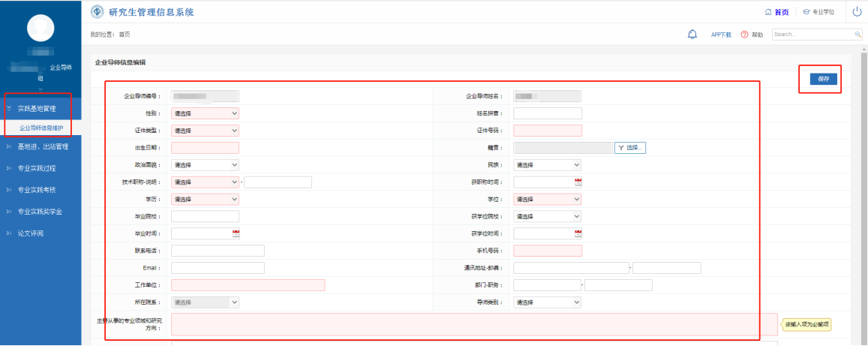Open the APP下载 link
Screen dimensions: 868x346
721,35
